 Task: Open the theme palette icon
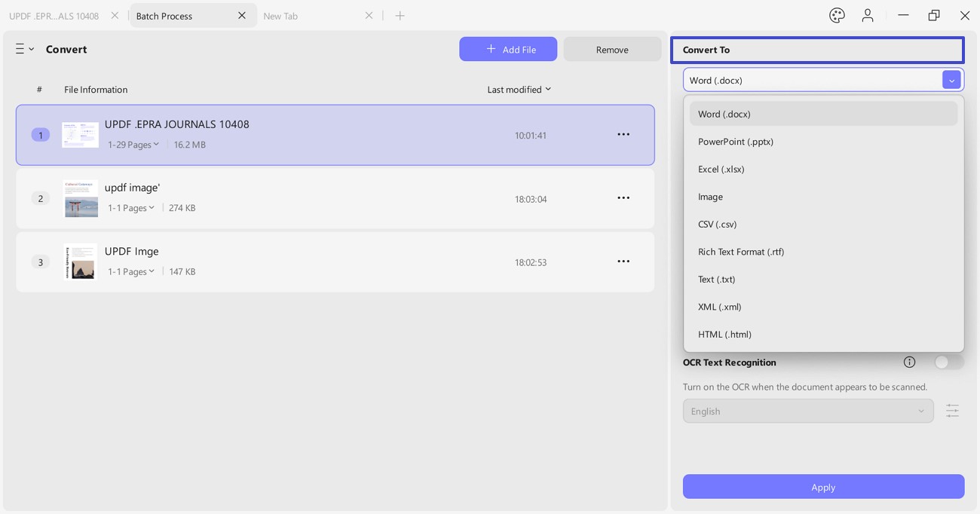[837, 15]
